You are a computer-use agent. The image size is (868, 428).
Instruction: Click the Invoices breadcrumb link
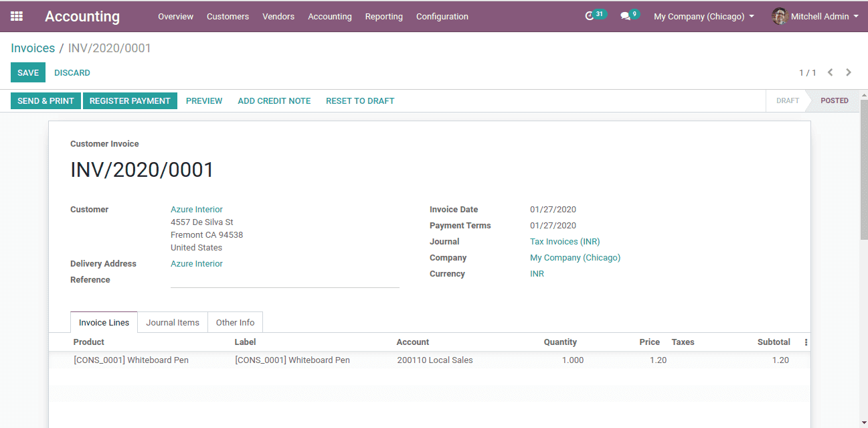tap(33, 48)
